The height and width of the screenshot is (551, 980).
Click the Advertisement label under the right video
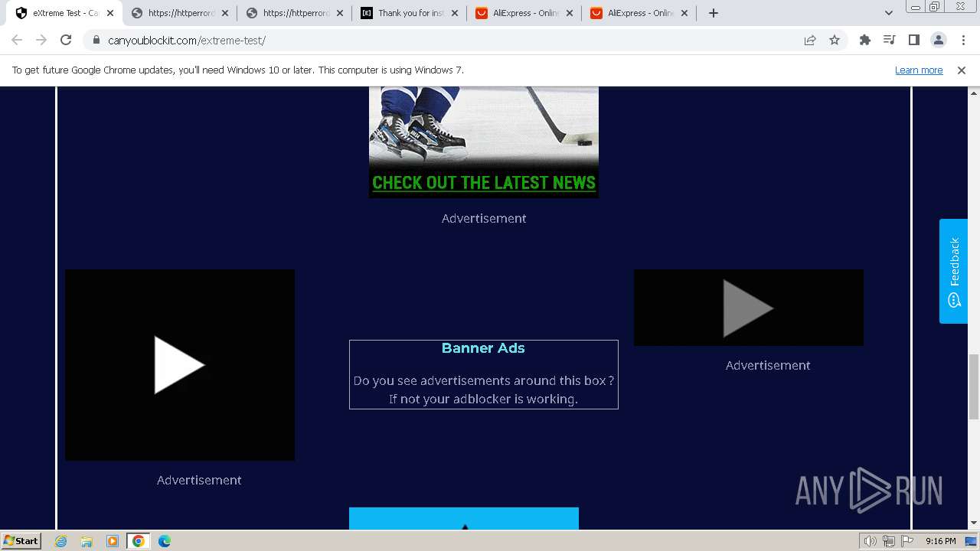pos(768,365)
